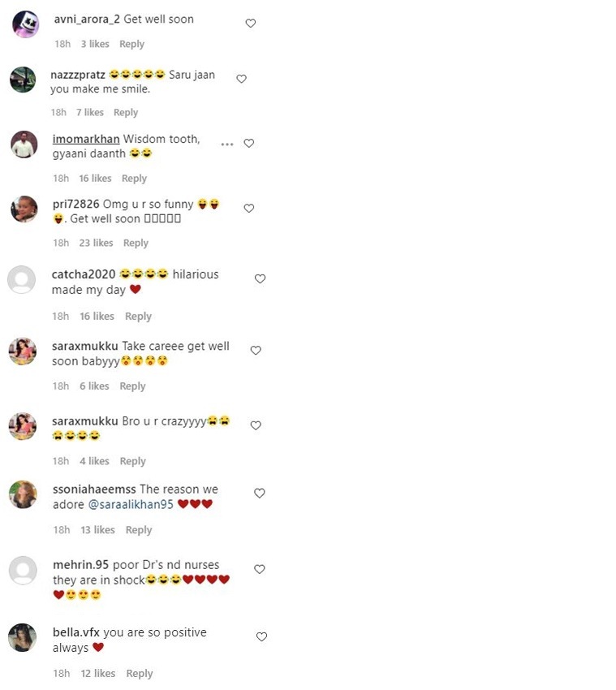Like imomarkhan's Wisdom tooth comment
The image size is (616, 690).
248,143
